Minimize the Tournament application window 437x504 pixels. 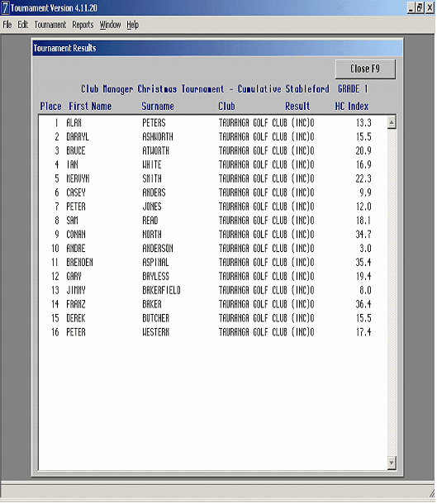tap(411, 7)
